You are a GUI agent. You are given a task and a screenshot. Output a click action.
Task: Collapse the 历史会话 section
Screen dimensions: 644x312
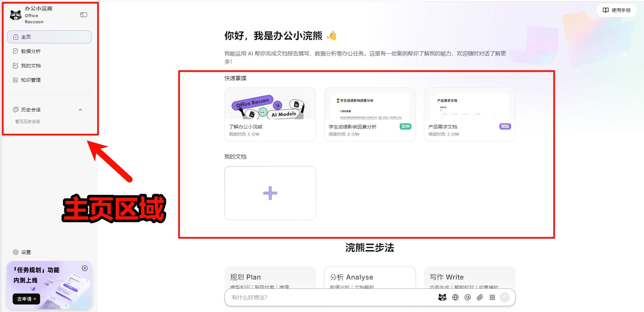pos(81,110)
